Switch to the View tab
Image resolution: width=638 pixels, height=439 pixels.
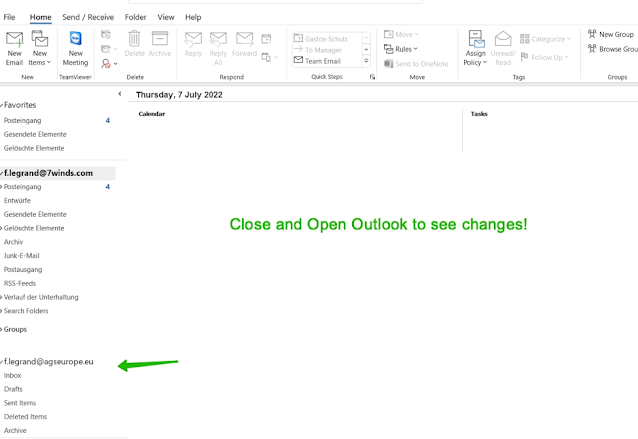tap(166, 17)
